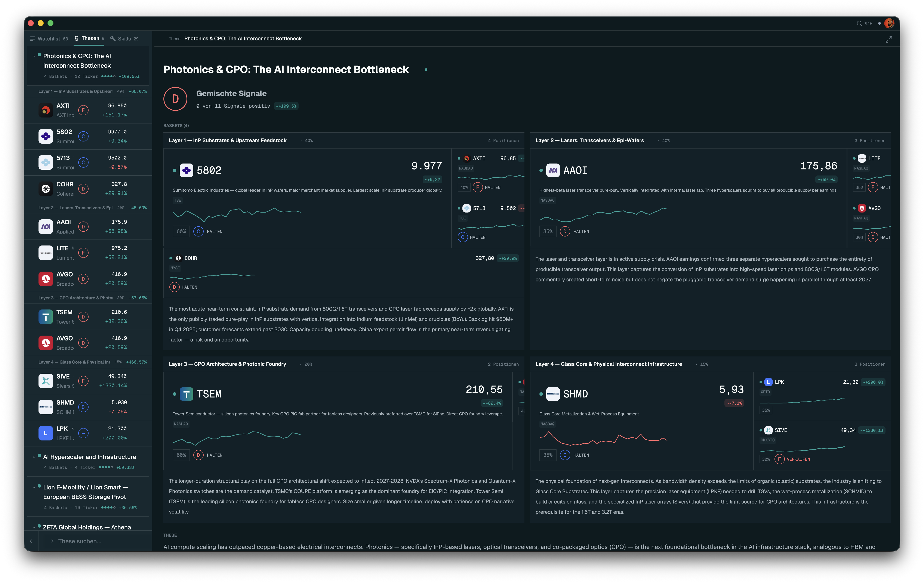Screen dimensions: 924x583
Task: Select Layer 3 CPO Architecture sidebar group
Action: [88, 298]
